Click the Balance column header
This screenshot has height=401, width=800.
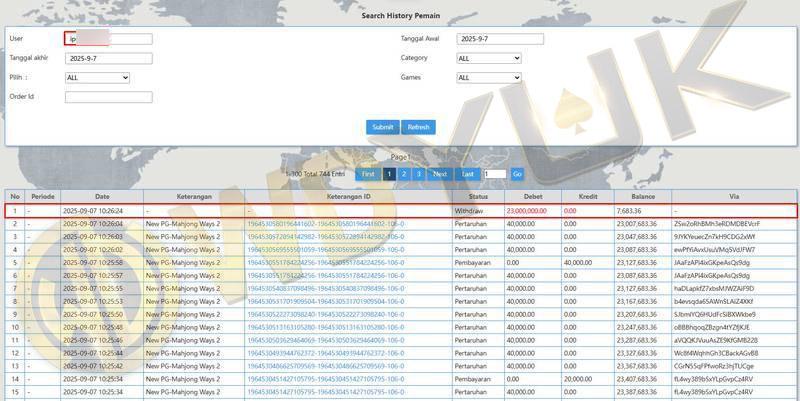tap(643, 196)
